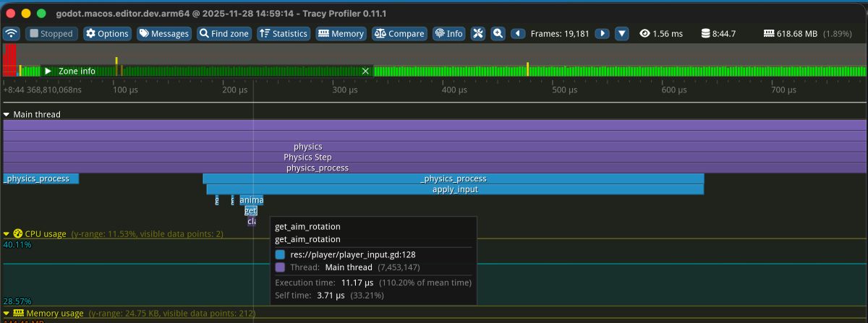Open the Options menu
The height and width of the screenshot is (323, 868).
107,33
